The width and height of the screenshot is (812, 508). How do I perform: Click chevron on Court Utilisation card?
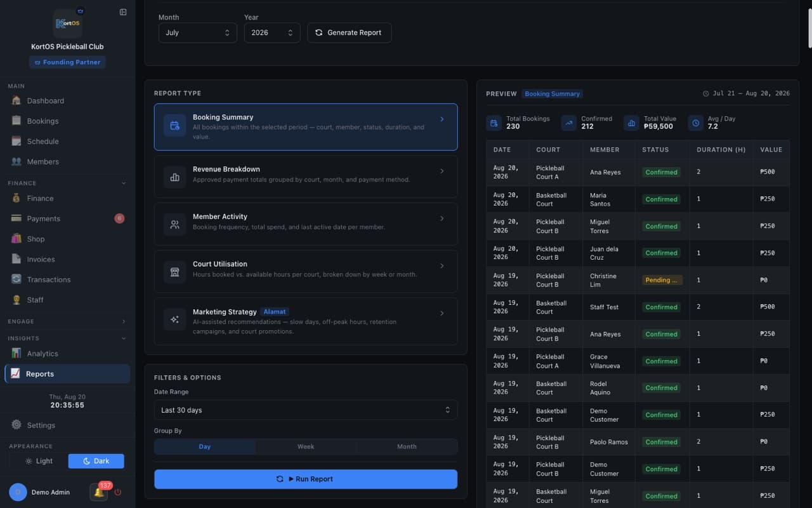[x=442, y=265]
